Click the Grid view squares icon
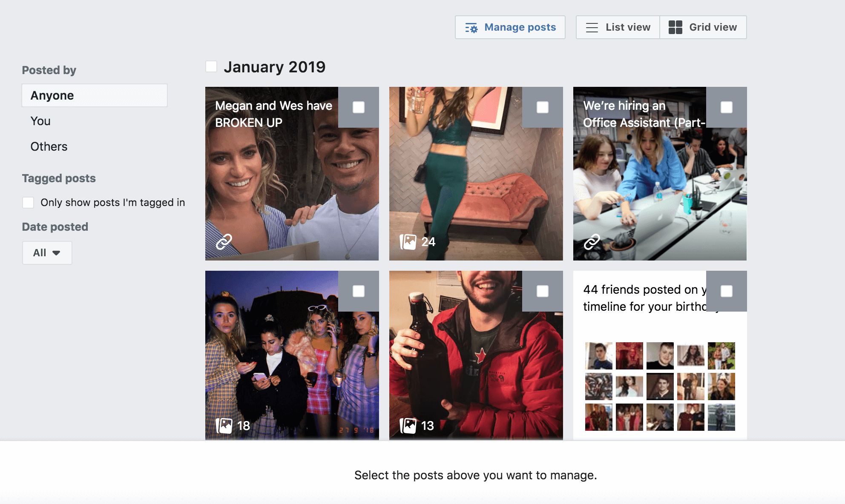The image size is (845, 504). tap(675, 27)
